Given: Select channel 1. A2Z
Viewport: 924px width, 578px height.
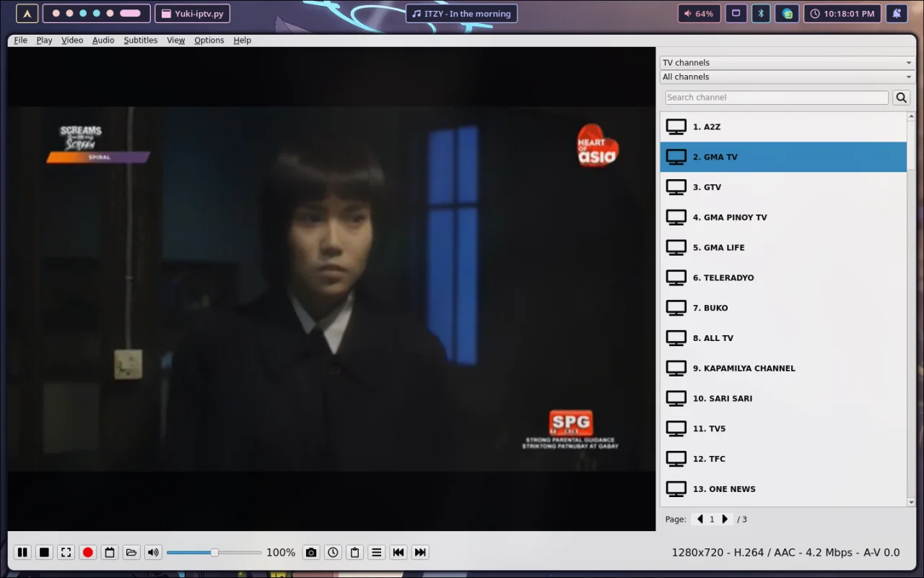Looking at the screenshot, I should 783,127.
